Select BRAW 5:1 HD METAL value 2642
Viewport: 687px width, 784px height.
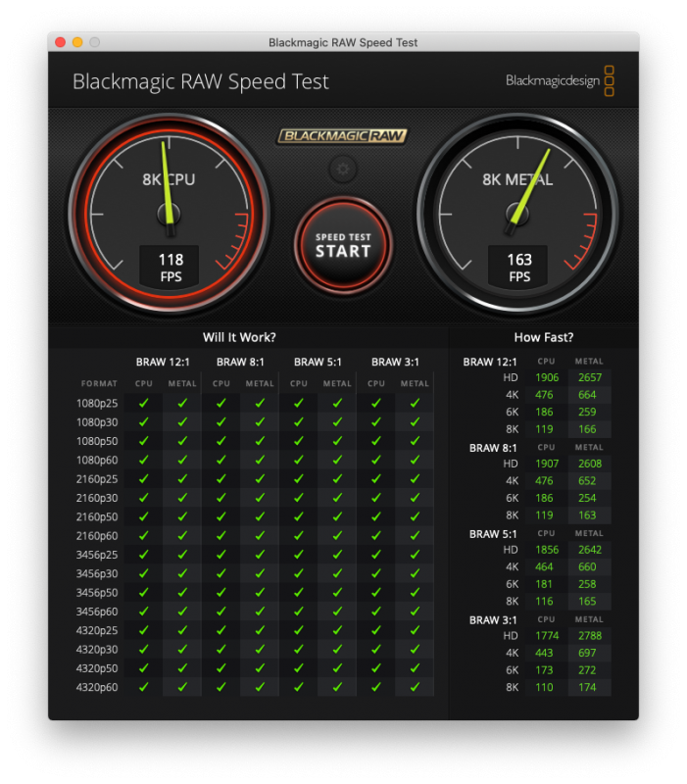pos(590,550)
